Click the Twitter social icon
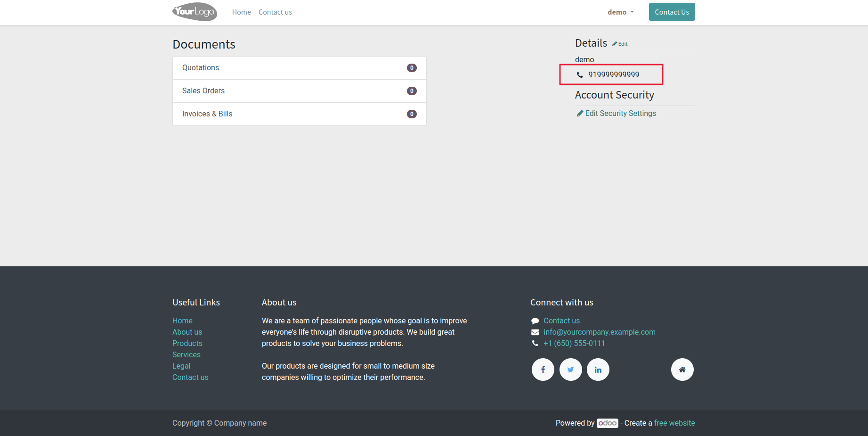 pos(570,370)
